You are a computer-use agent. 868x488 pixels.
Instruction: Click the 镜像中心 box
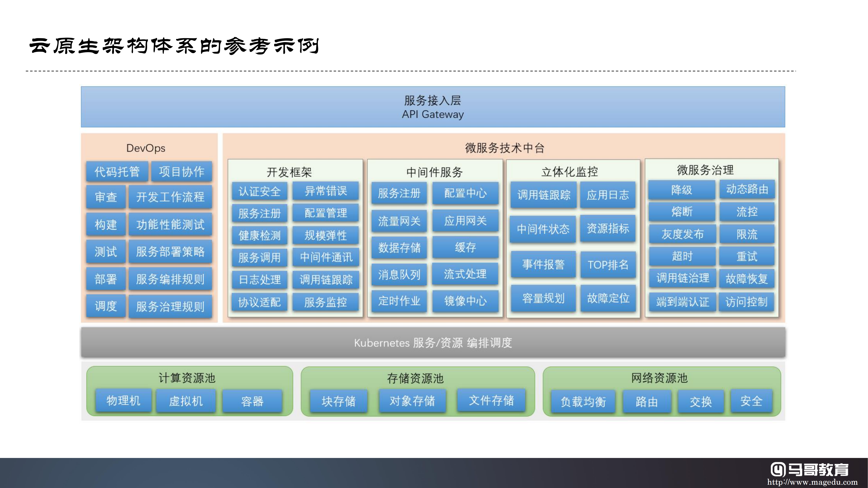tap(465, 301)
